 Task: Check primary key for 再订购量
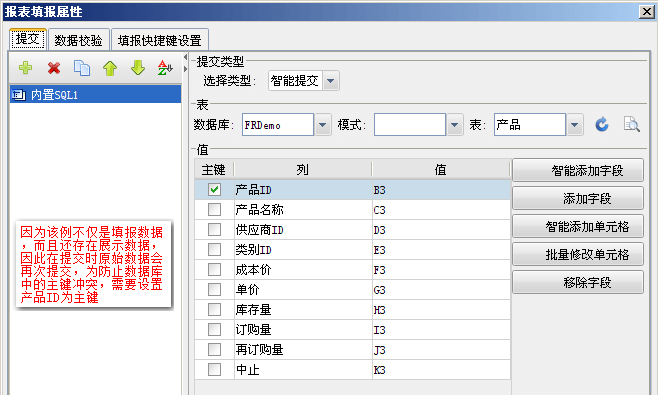coord(214,349)
